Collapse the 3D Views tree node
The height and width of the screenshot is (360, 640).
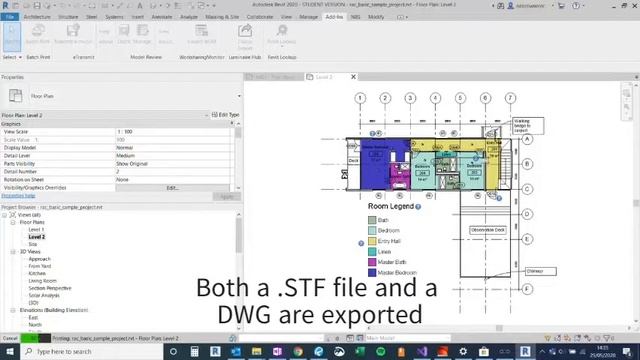(x=13, y=251)
